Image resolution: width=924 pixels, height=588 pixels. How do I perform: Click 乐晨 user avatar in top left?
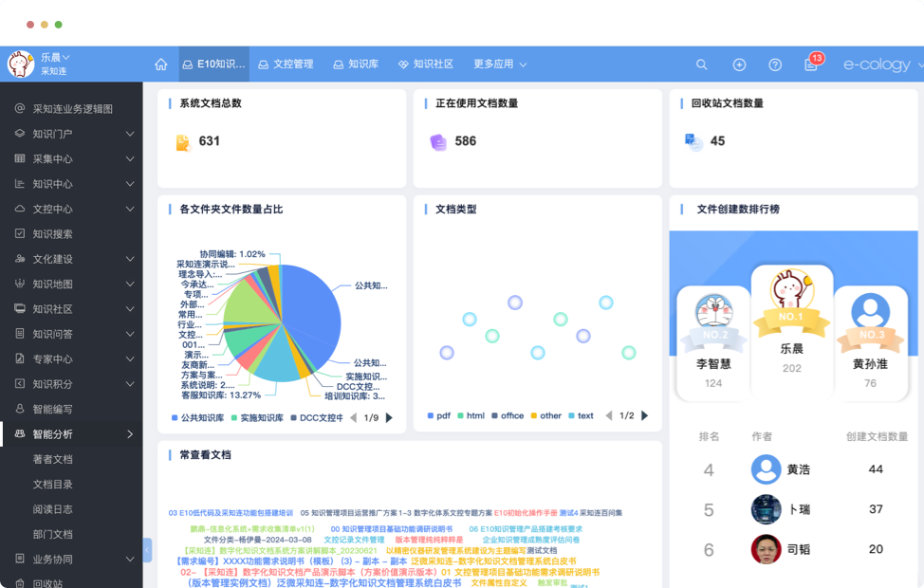click(20, 64)
